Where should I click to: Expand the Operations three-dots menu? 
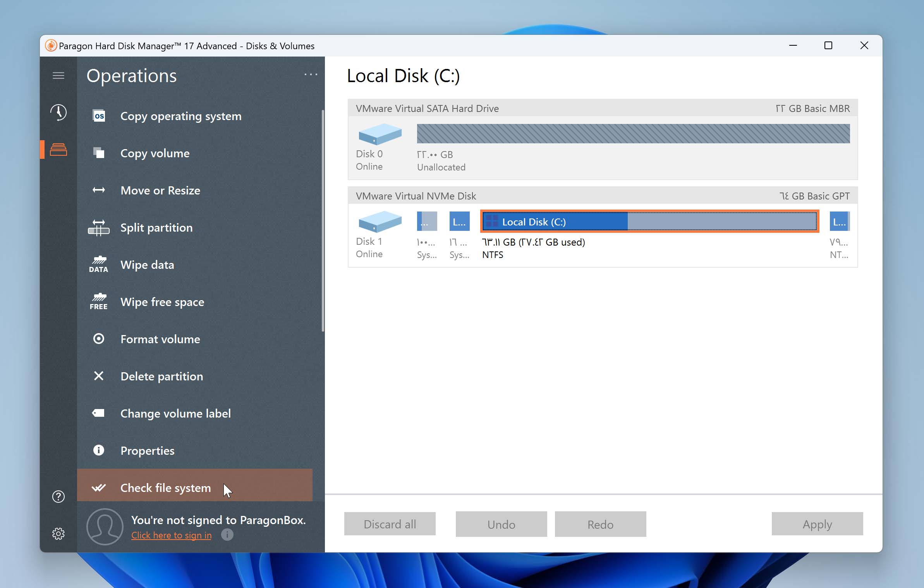click(x=311, y=74)
